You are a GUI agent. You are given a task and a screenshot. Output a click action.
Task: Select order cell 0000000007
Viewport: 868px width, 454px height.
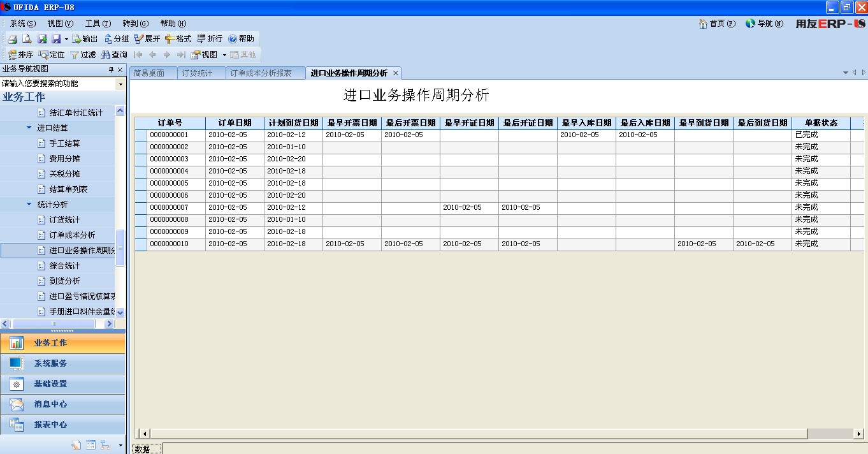click(x=176, y=208)
